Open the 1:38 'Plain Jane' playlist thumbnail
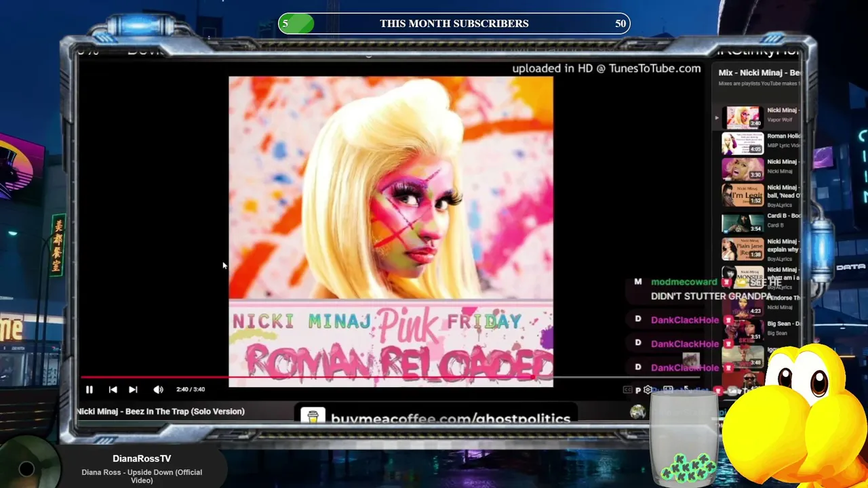Viewport: 868px width, 488px height. pyautogui.click(x=743, y=248)
